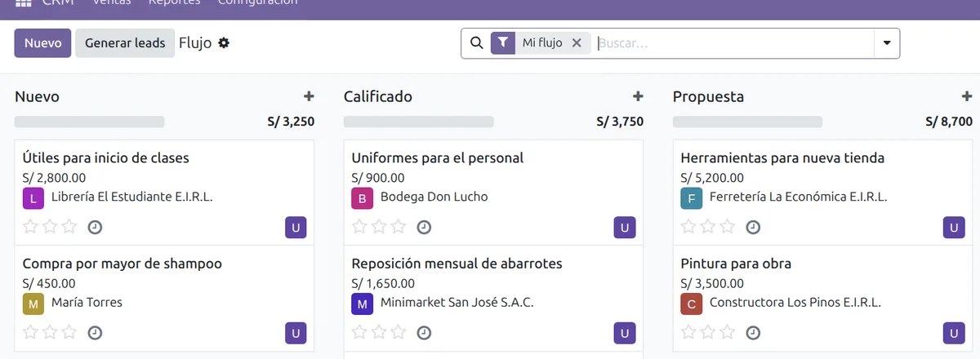Add a quick lead in Nuevo column
The width and height of the screenshot is (980, 359).
(309, 96)
